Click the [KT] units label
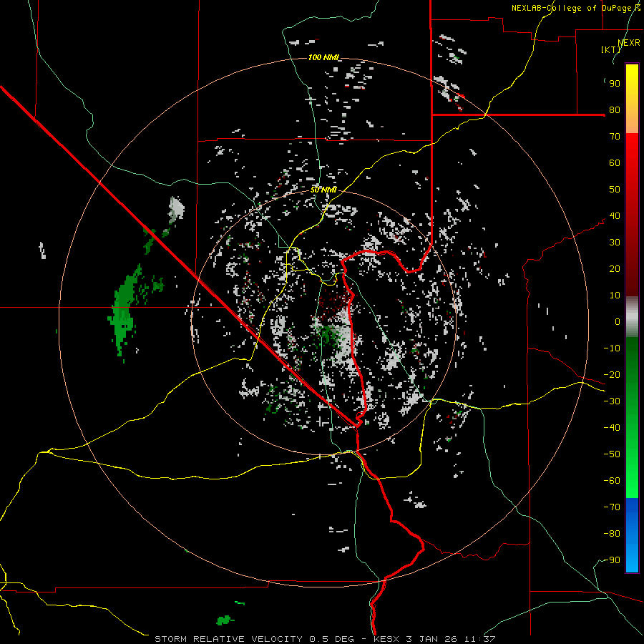 [611, 49]
